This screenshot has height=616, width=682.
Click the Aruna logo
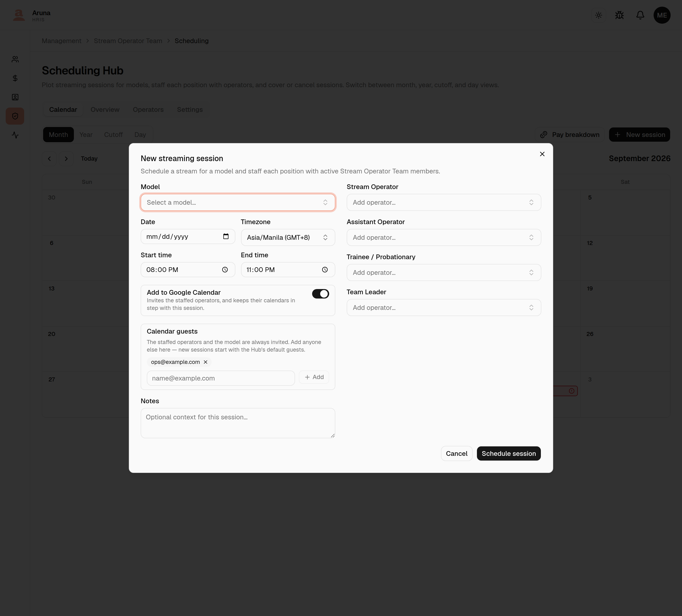[x=19, y=15]
